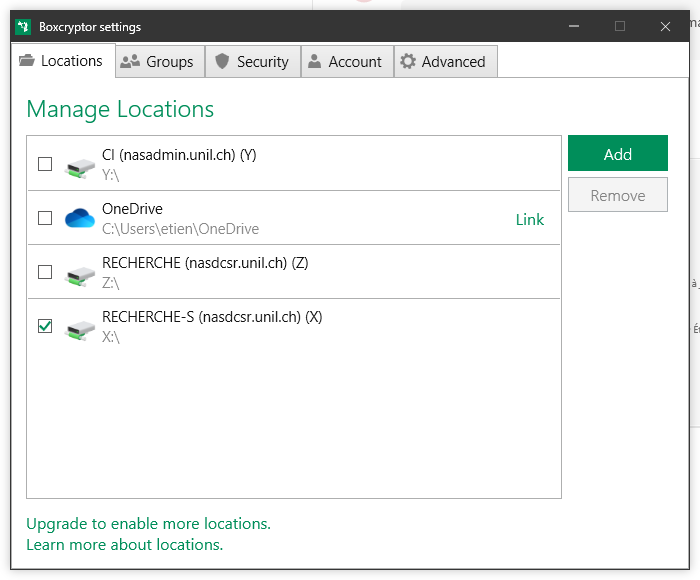Click the OneDrive cloud icon

[x=79, y=218]
